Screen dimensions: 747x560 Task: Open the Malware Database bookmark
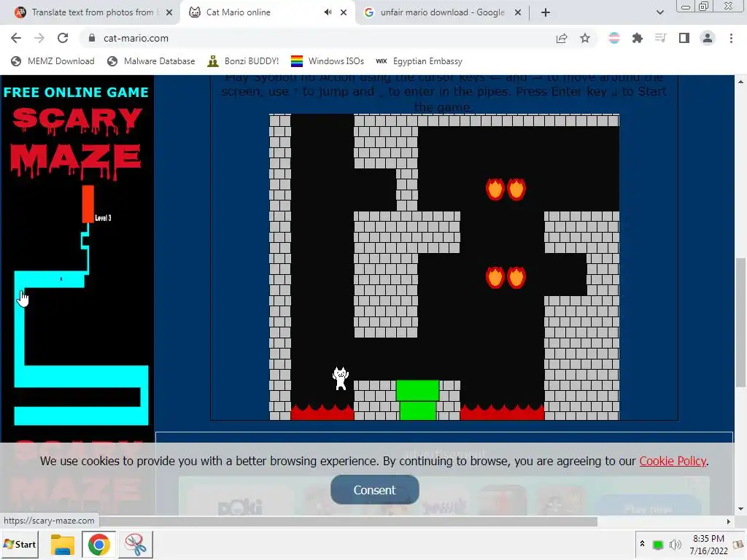(x=151, y=61)
